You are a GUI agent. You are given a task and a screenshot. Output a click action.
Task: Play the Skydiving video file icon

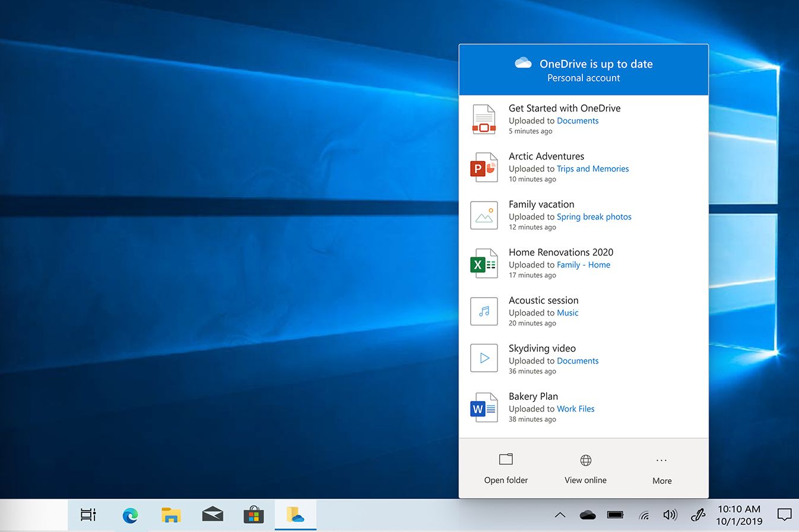pyautogui.click(x=484, y=358)
